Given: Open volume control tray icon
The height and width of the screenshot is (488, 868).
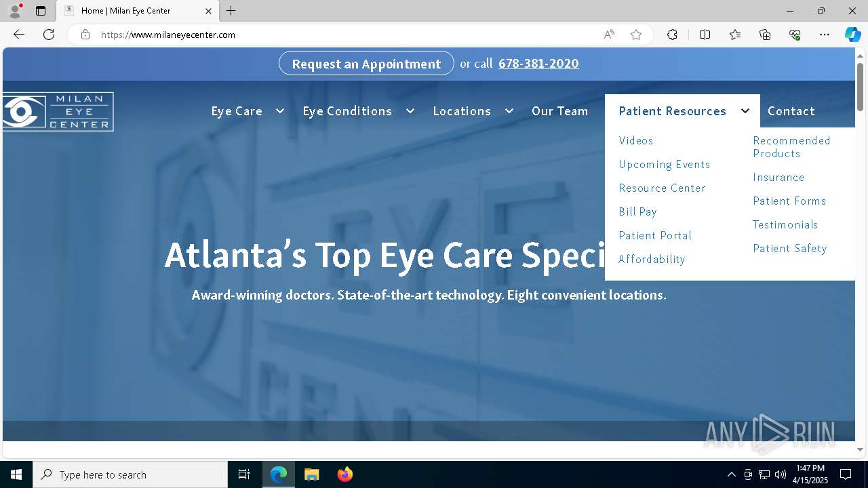Looking at the screenshot, I should click(781, 474).
